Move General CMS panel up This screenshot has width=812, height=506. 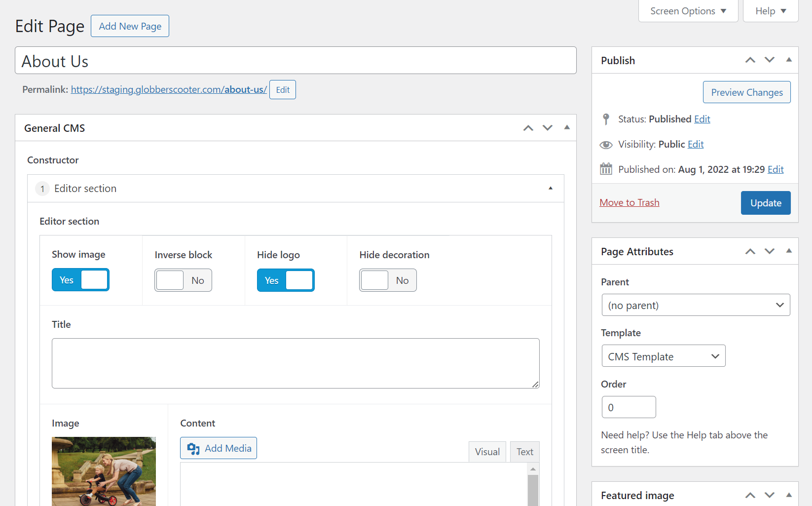coord(528,128)
